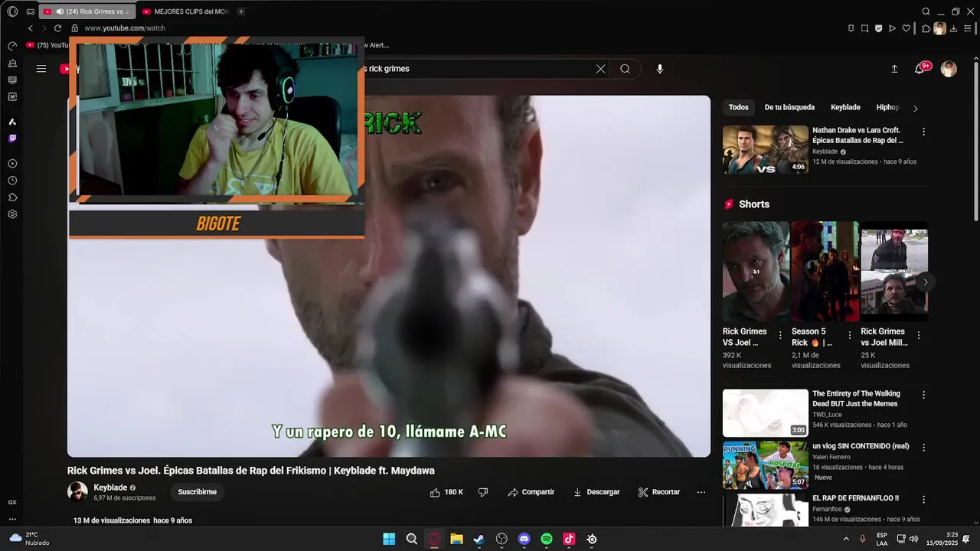
Task: Open the GX Corner gamepad icon
Action: (x=31, y=11)
